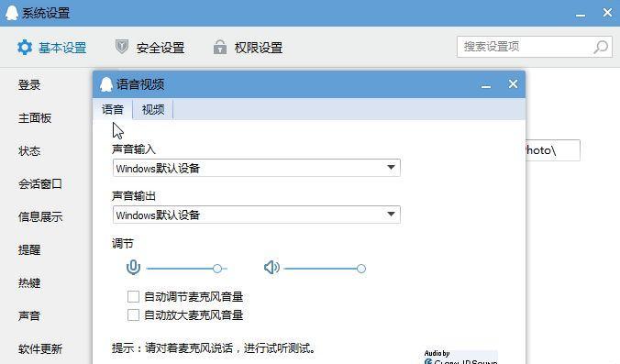Click the QQ penguin icon in 系统设置 title bar
Screen dimensions: 620x364
pos(12,13)
